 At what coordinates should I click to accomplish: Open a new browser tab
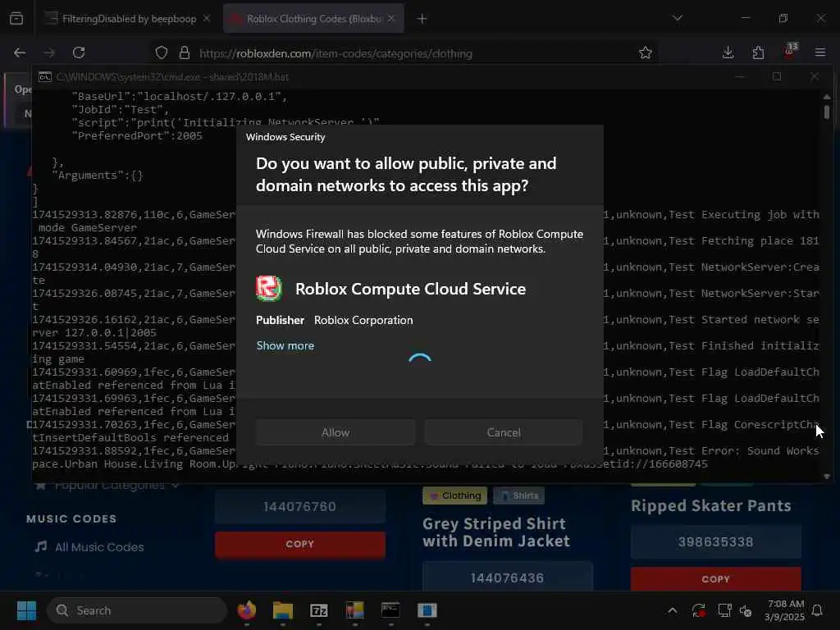coord(422,19)
